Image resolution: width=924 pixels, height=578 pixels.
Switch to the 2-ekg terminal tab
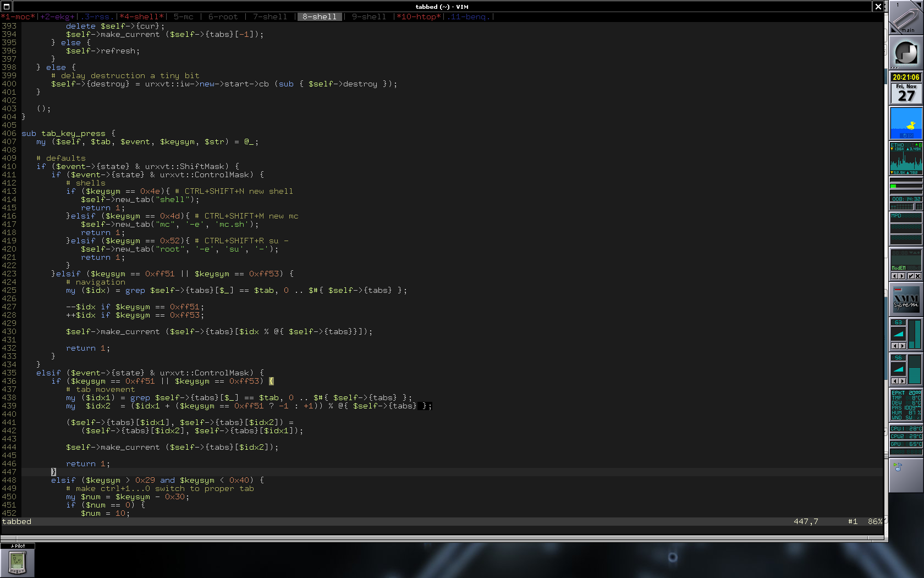(57, 17)
